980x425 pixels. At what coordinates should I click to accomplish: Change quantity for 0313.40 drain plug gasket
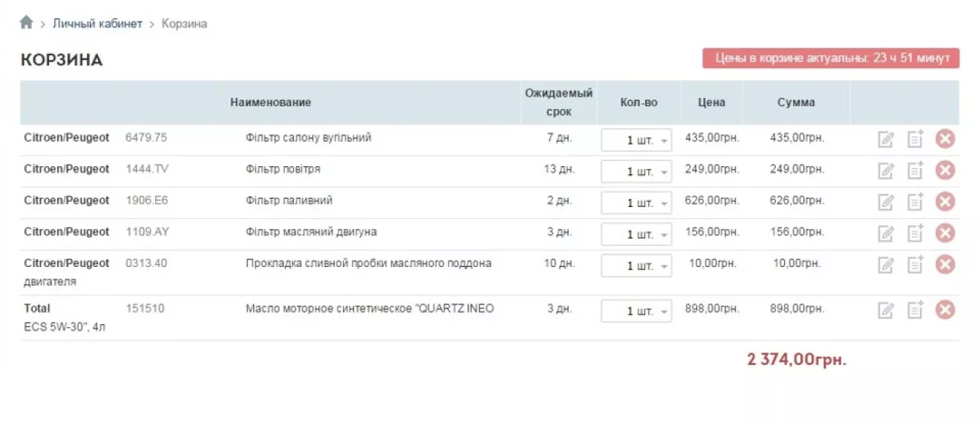click(636, 266)
